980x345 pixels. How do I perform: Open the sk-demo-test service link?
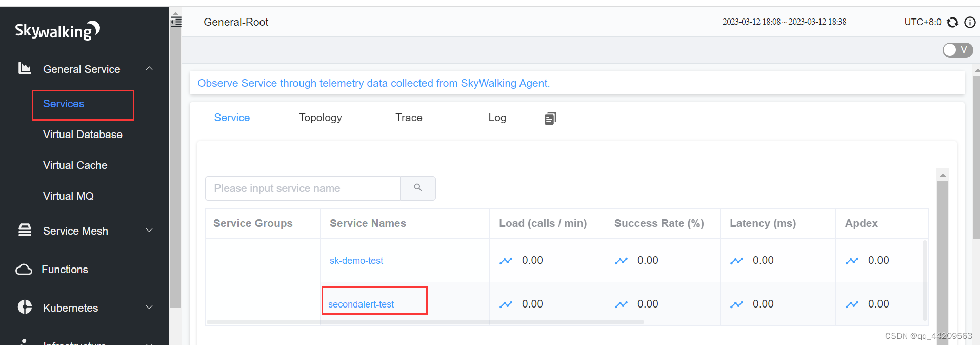pyautogui.click(x=356, y=261)
